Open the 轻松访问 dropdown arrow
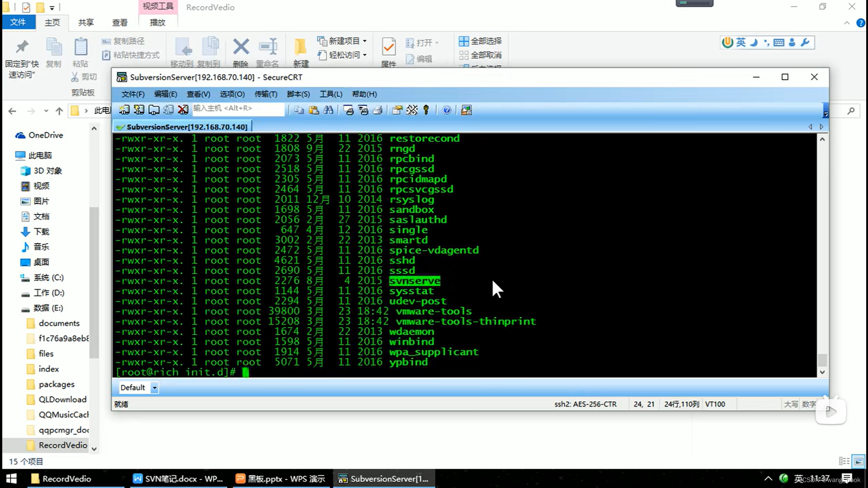This screenshot has width=868, height=488. (365, 55)
